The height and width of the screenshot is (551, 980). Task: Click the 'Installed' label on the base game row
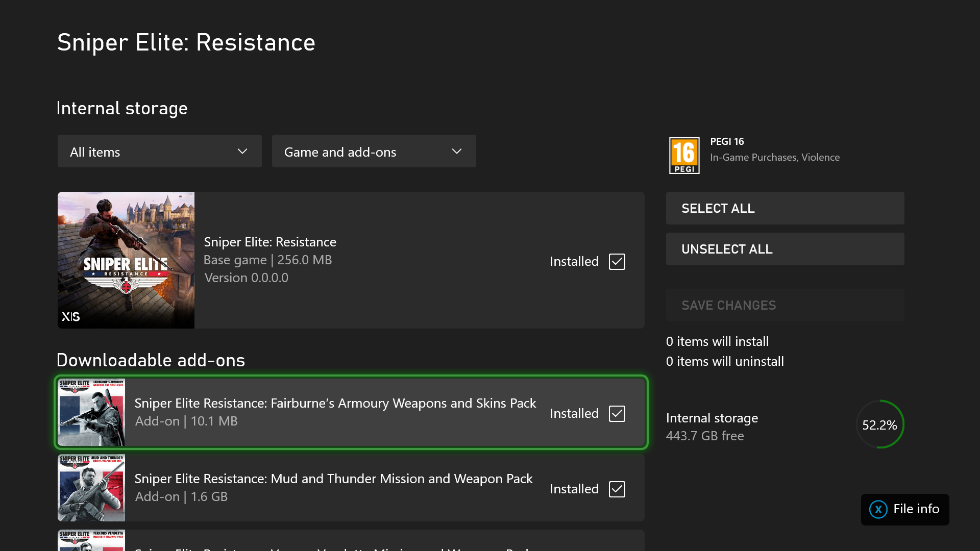[x=574, y=262]
